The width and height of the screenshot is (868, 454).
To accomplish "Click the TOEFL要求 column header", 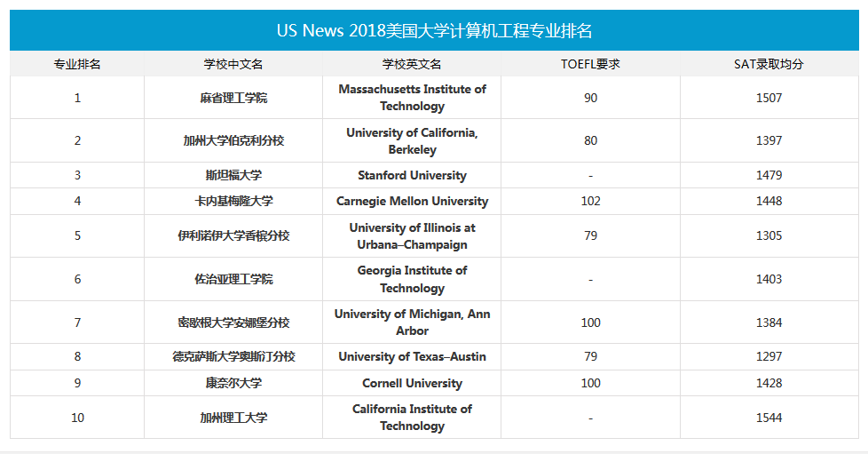I will [x=590, y=64].
